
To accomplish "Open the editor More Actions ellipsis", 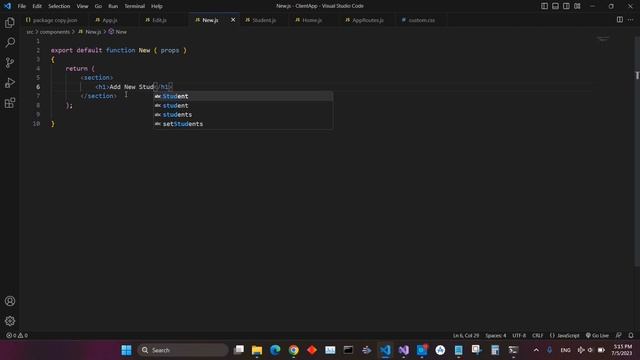I will [631, 20].
